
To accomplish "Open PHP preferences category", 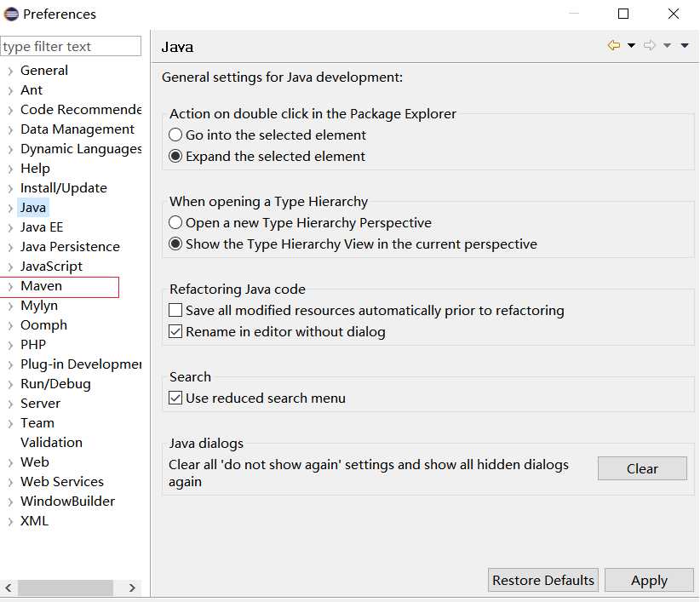I will tap(33, 345).
